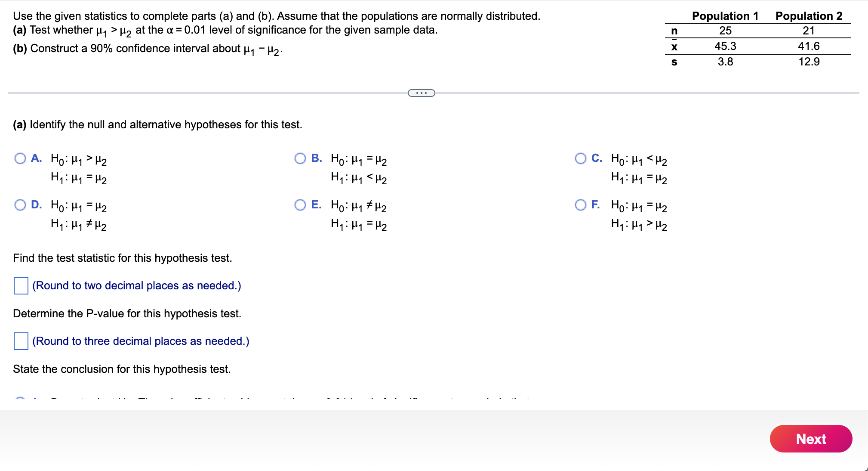Viewport: 868px width, 471px height.
Task: Click the n row label in table
Action: point(674,31)
